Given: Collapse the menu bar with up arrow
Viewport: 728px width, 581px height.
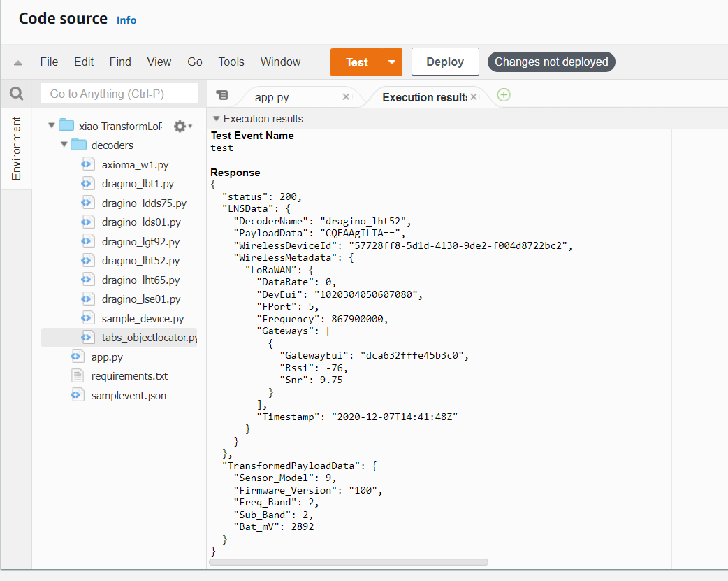Looking at the screenshot, I should tap(18, 63).
